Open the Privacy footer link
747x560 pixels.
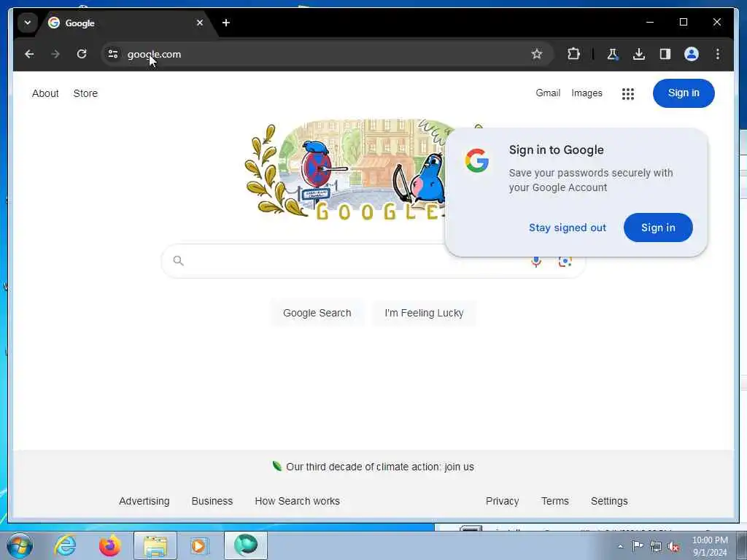tap(502, 501)
